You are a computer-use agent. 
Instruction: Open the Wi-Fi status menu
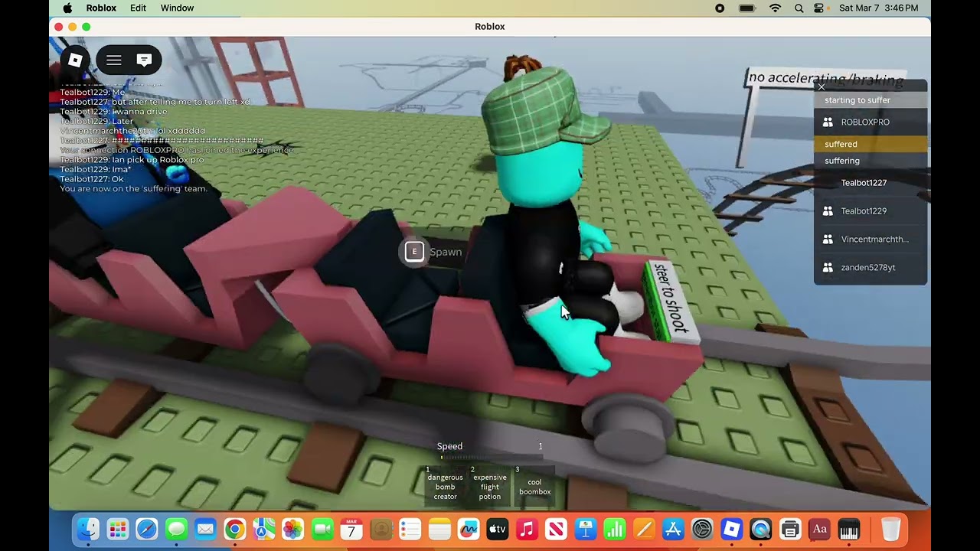[775, 8]
